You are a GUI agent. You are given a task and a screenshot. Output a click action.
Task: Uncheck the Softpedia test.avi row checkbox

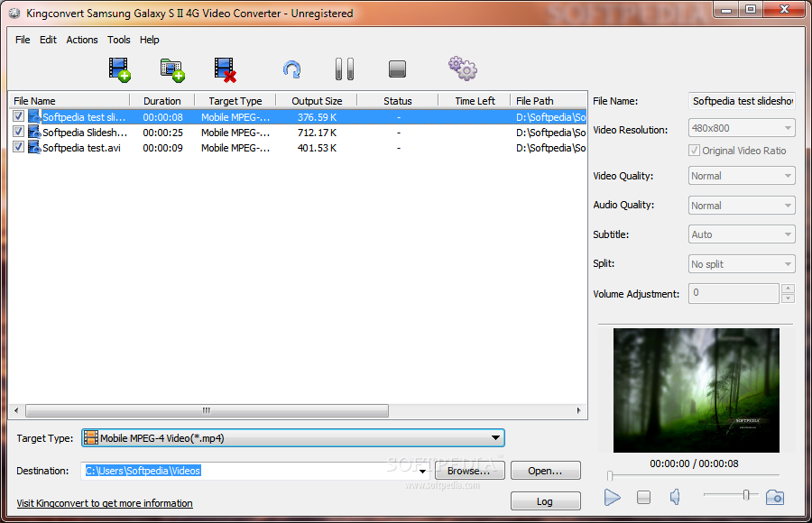18,147
